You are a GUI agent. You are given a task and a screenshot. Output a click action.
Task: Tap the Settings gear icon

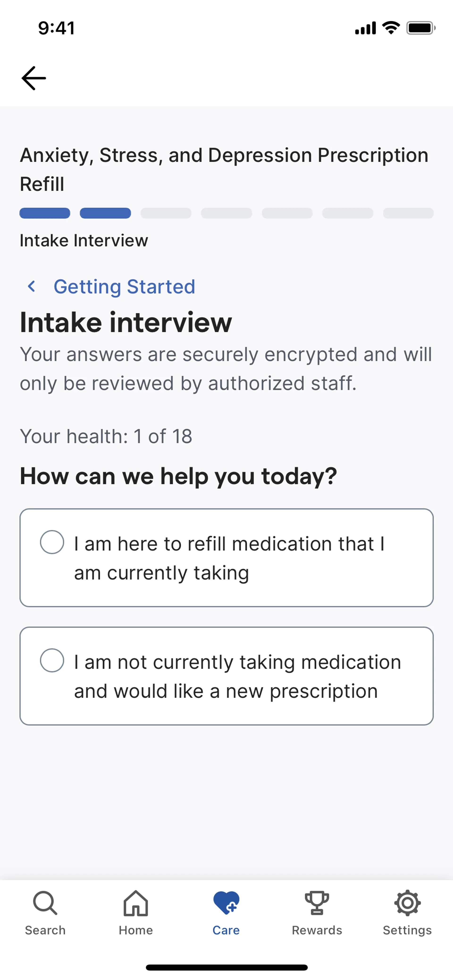point(407,902)
